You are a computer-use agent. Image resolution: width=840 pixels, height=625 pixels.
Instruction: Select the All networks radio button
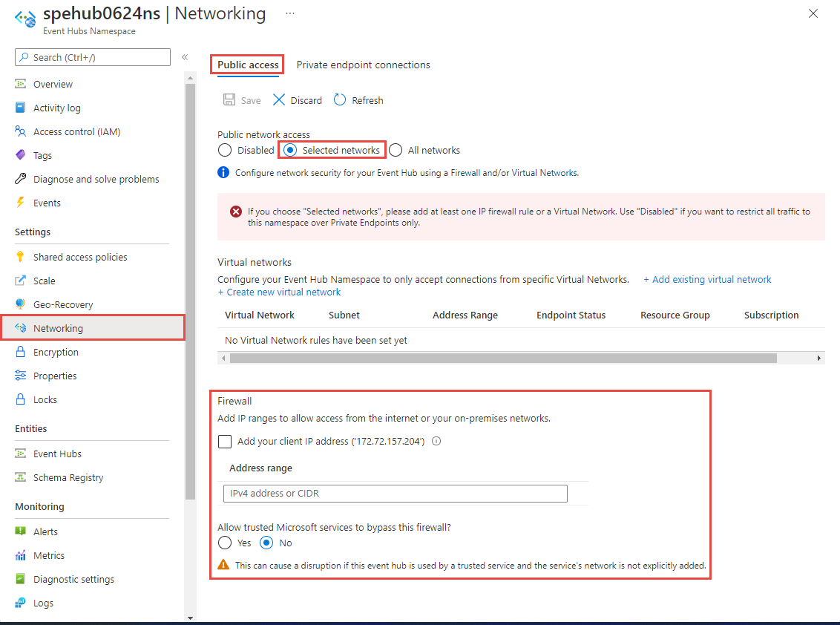click(x=396, y=150)
